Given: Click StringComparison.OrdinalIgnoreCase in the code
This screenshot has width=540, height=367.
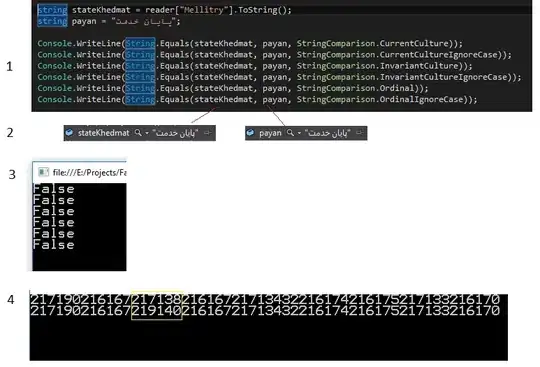Looking at the screenshot, I should click(380, 99).
